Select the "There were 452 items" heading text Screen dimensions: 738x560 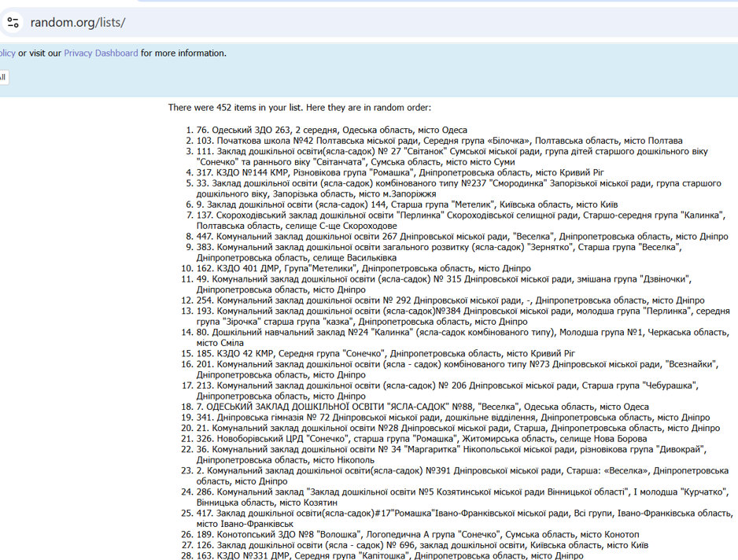pyautogui.click(x=299, y=107)
